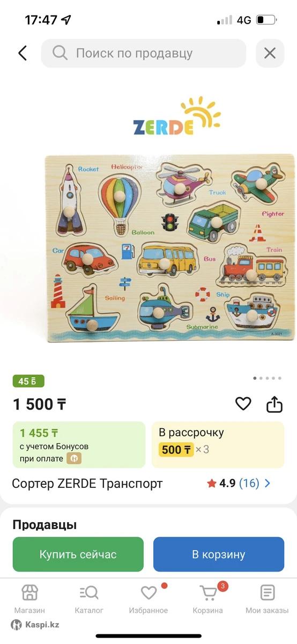
Task: Select installment option 500 ₸ ×3
Action: point(218,445)
